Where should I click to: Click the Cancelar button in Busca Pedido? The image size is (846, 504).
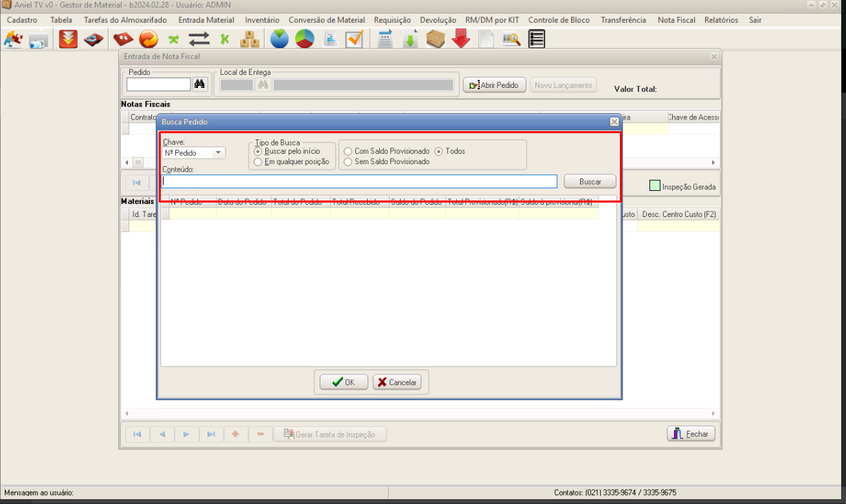point(399,382)
